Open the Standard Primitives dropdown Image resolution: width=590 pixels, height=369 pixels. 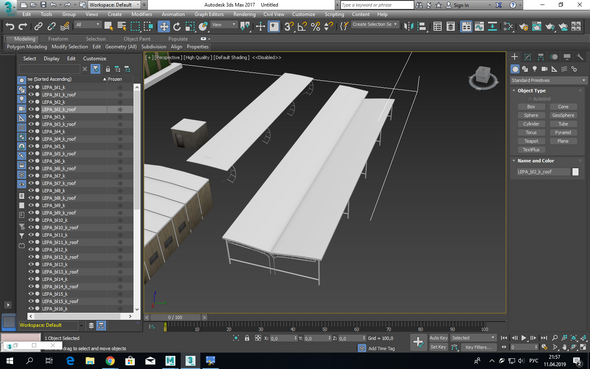(548, 80)
